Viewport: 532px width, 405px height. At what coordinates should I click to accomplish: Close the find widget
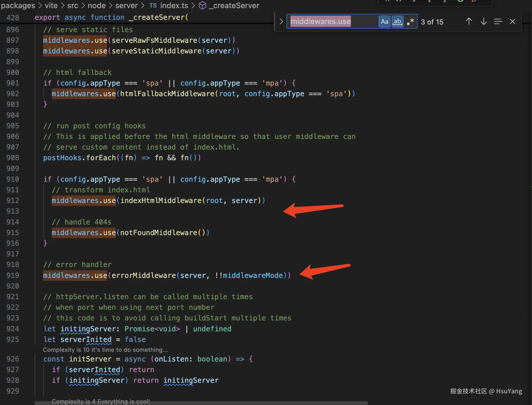(512, 22)
